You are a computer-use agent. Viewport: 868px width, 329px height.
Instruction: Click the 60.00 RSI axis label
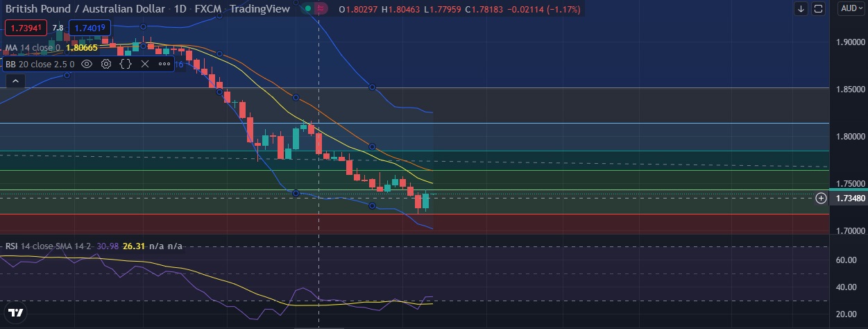click(846, 260)
